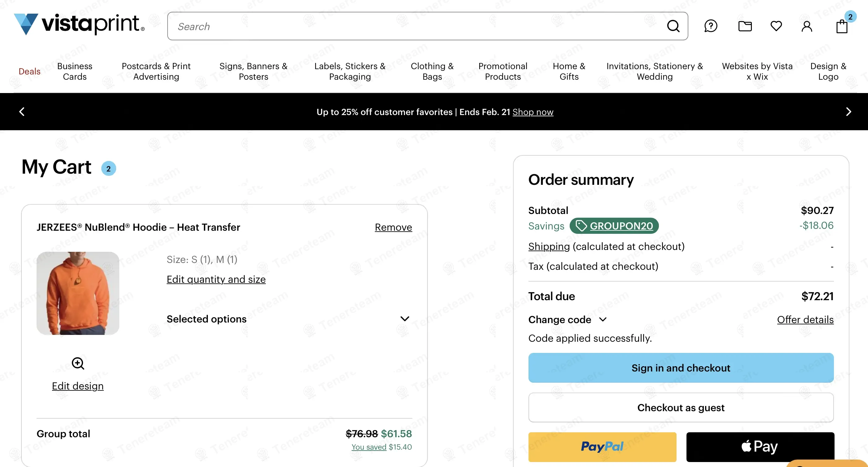This screenshot has width=868, height=467.
Task: Click the Vistaprint logo
Action: (79, 24)
